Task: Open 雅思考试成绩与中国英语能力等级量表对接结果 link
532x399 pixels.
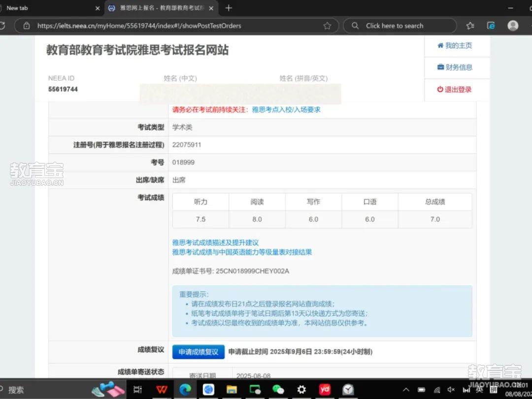Action: [242, 252]
